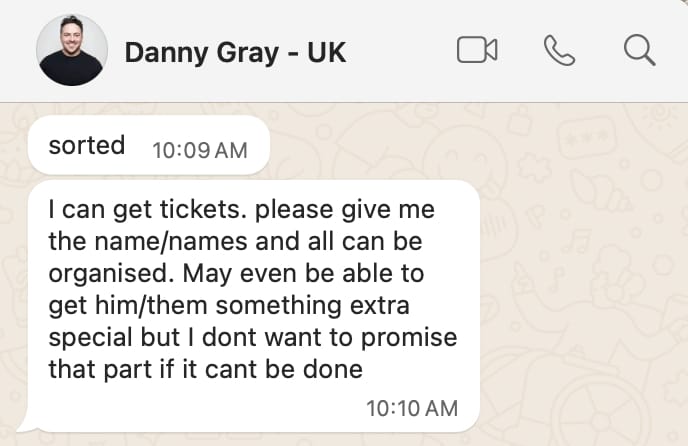The height and width of the screenshot is (446, 688).
Task: Click 'something extra' text in the message
Action: pos(312,305)
